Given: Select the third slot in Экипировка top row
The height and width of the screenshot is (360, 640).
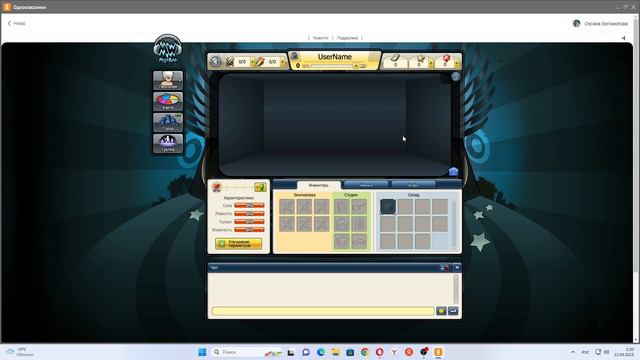Looking at the screenshot, I should (321, 207).
